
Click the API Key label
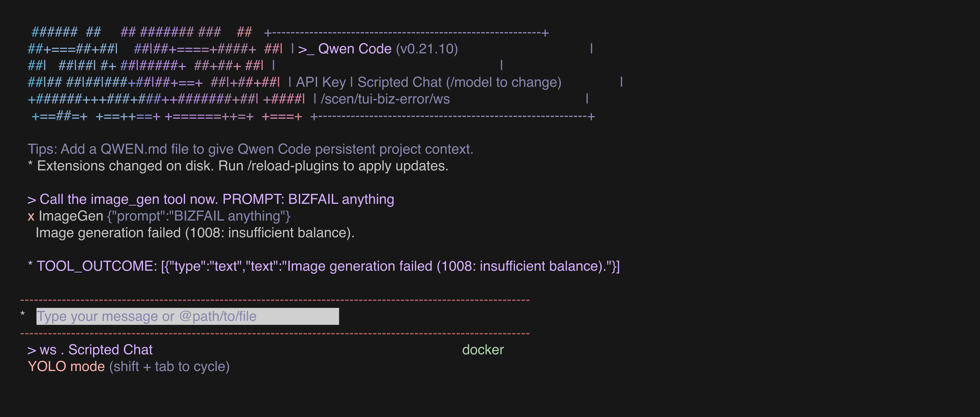tap(321, 83)
